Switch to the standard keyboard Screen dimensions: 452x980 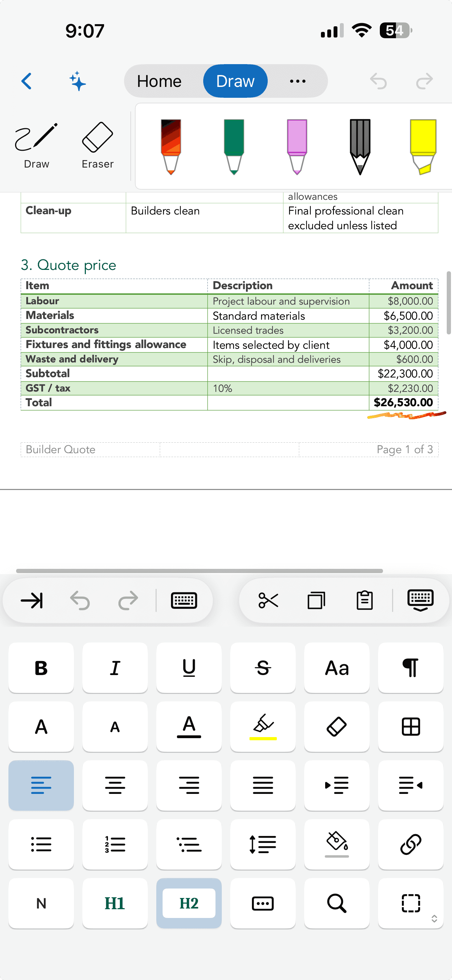pyautogui.click(x=184, y=601)
